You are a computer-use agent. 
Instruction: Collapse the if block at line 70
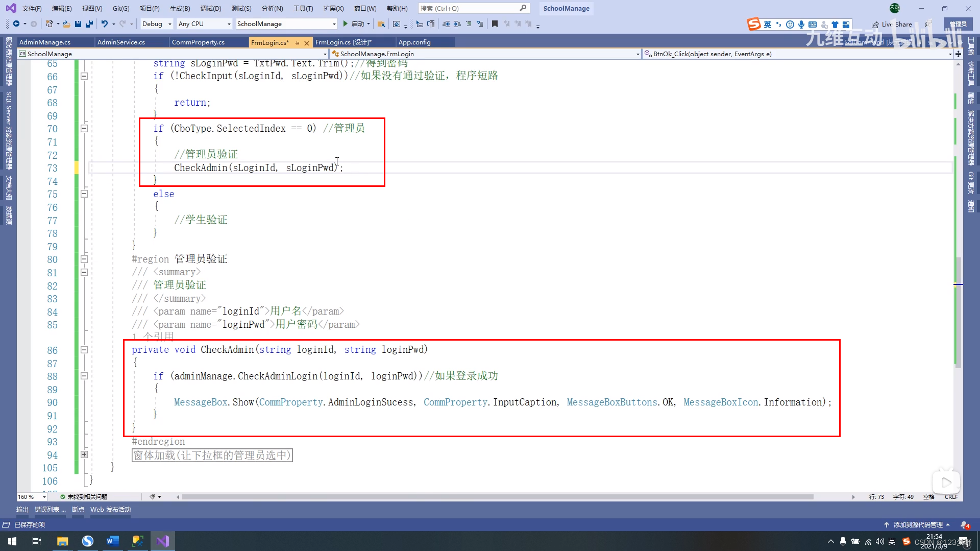click(84, 129)
